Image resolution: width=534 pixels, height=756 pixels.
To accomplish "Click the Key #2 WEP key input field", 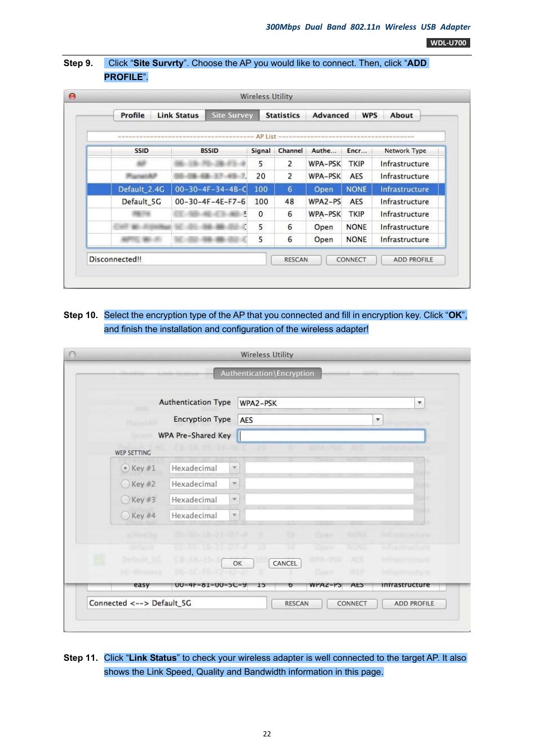I will 329,484.
